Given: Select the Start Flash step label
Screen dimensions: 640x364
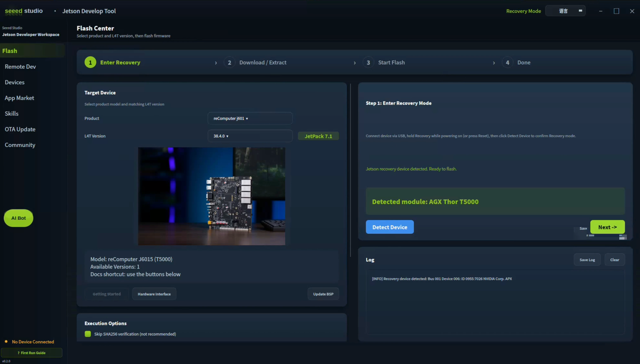Looking at the screenshot, I should [392, 63].
